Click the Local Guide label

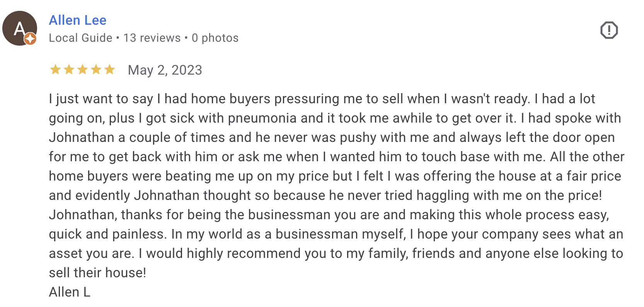click(80, 38)
